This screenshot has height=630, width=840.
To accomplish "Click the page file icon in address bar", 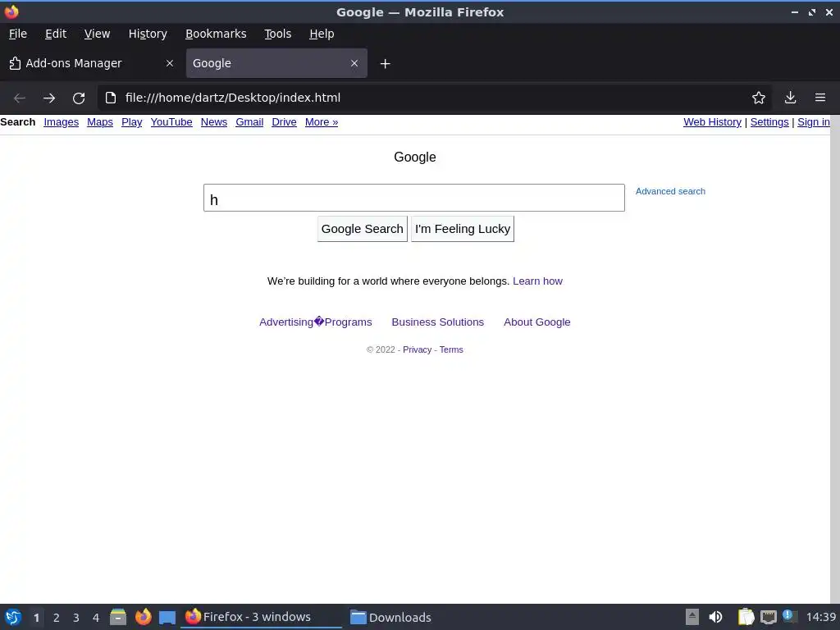I will (x=111, y=98).
